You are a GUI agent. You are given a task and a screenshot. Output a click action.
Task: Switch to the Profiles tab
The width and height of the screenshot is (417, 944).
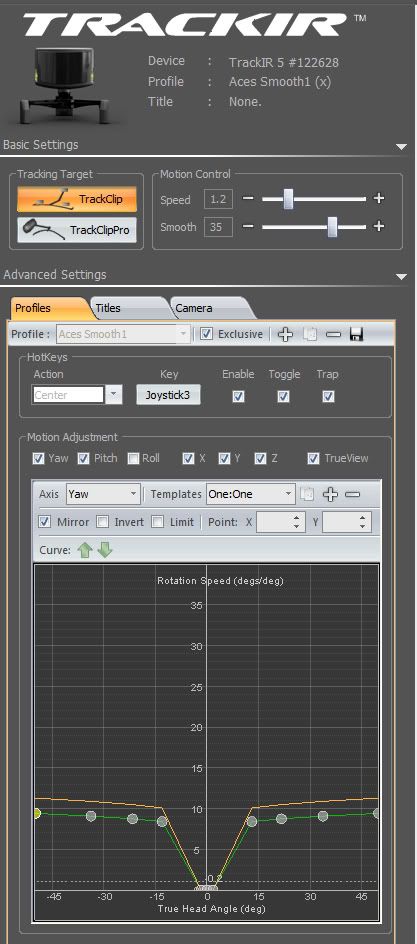point(49,308)
